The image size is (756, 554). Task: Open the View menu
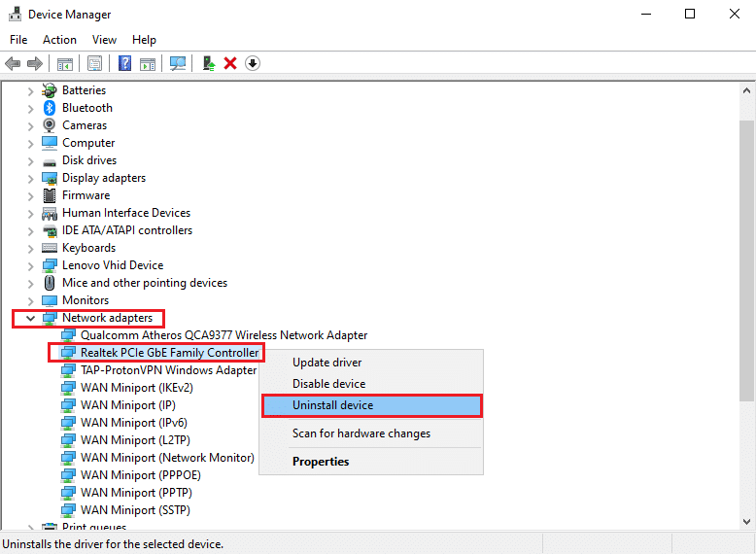point(104,40)
